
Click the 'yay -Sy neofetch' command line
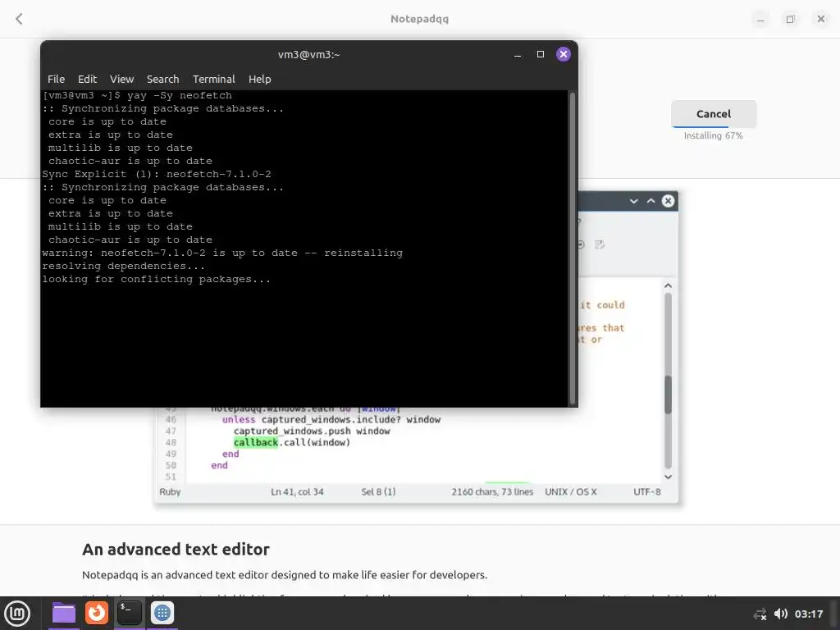(x=180, y=95)
